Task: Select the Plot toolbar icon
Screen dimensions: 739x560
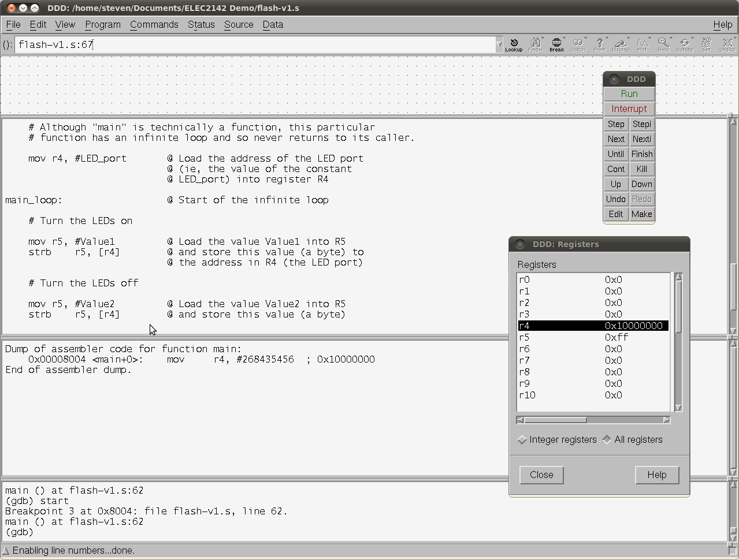Action: pos(642,43)
